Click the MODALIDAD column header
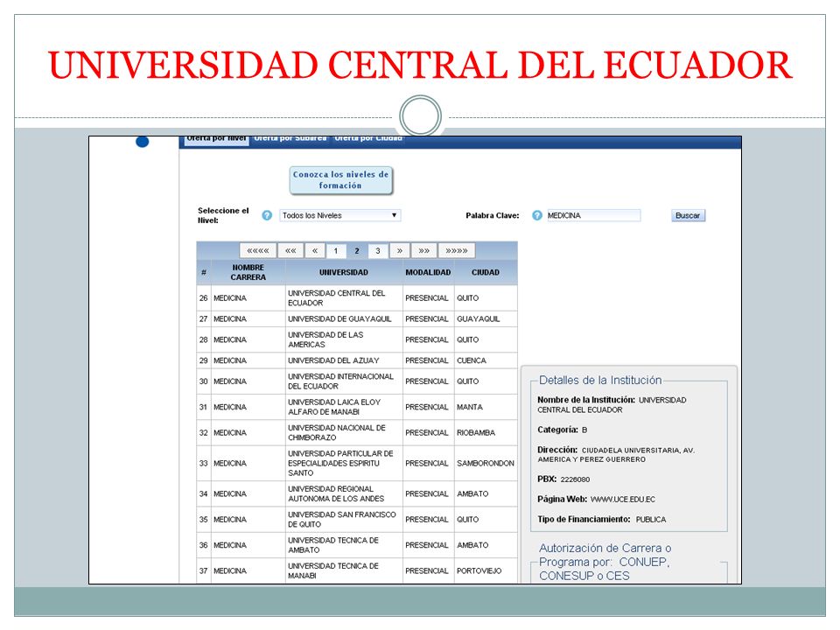Image resolution: width=840 pixels, height=630 pixels. (428, 272)
